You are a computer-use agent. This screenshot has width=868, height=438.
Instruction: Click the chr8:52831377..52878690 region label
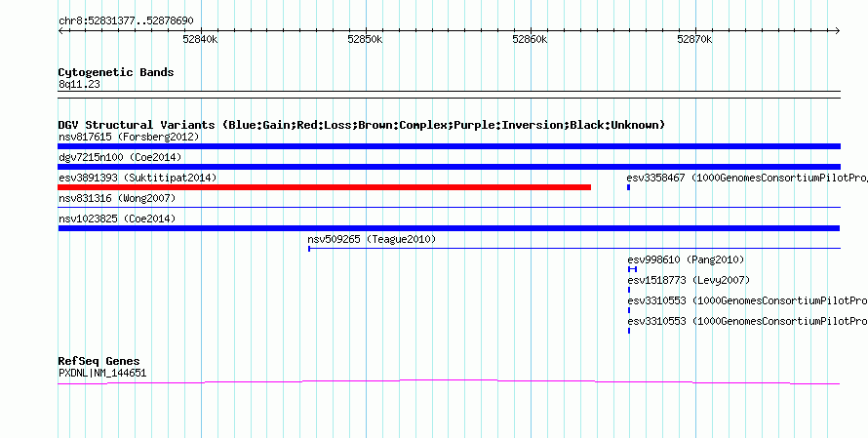pos(126,20)
